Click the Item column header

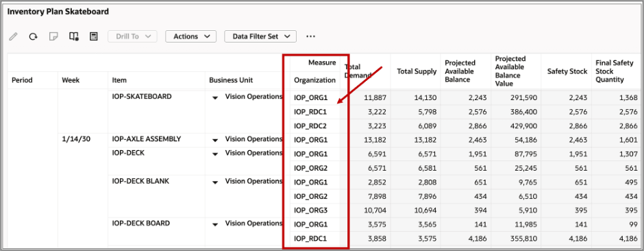point(119,80)
